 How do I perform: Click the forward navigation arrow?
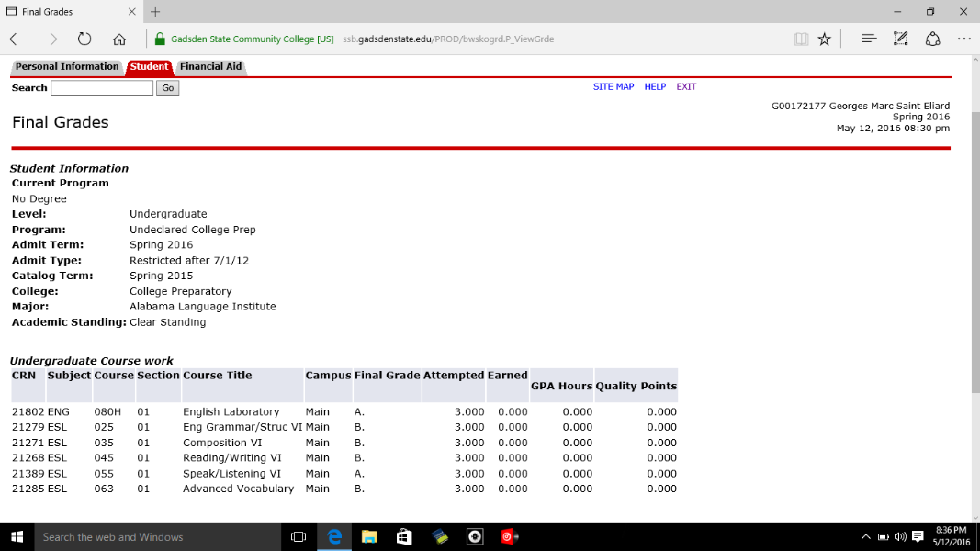50,39
